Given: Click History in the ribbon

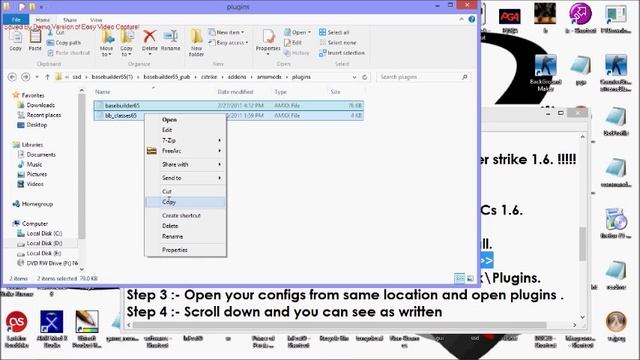Looking at the screenshot, I should click(x=297, y=53).
